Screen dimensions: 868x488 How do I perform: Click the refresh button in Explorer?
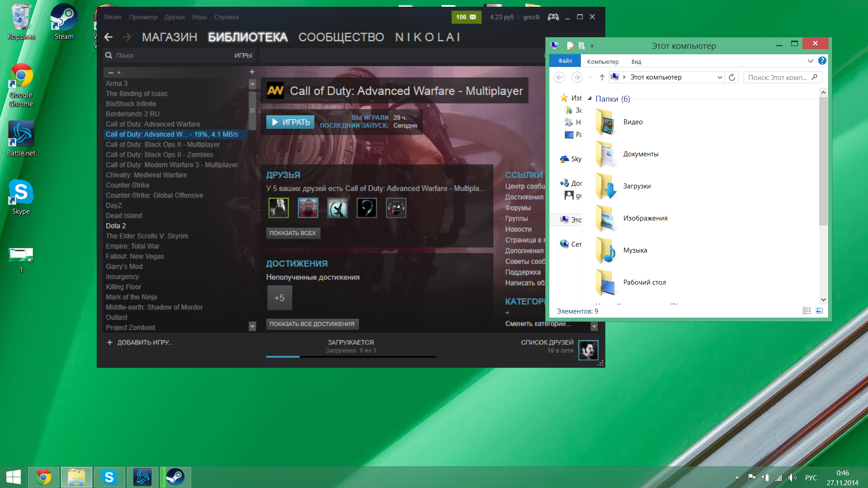pyautogui.click(x=732, y=77)
